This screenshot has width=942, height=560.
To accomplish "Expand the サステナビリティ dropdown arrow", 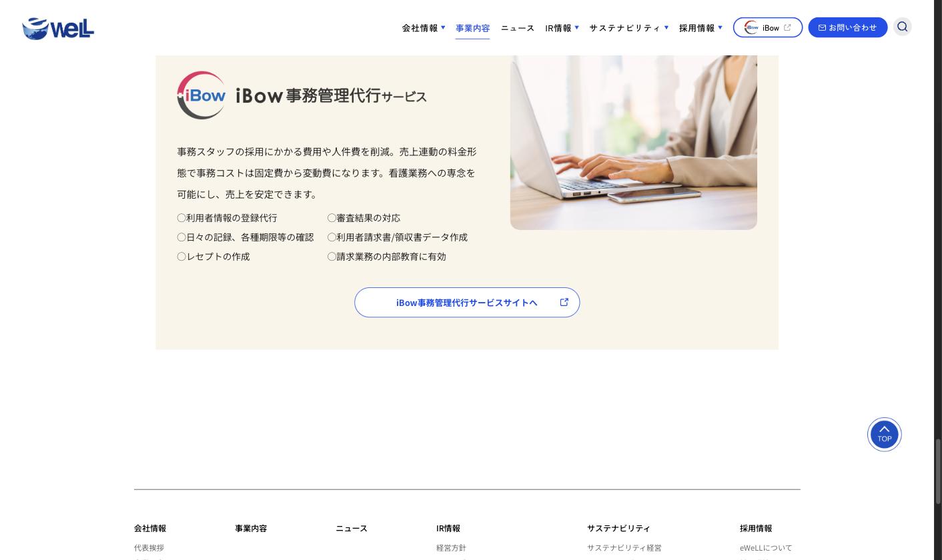I will (666, 27).
